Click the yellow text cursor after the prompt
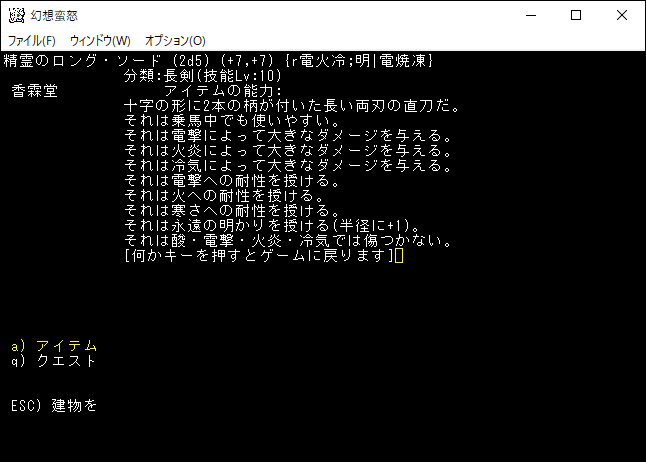646x462 pixels. click(x=399, y=256)
